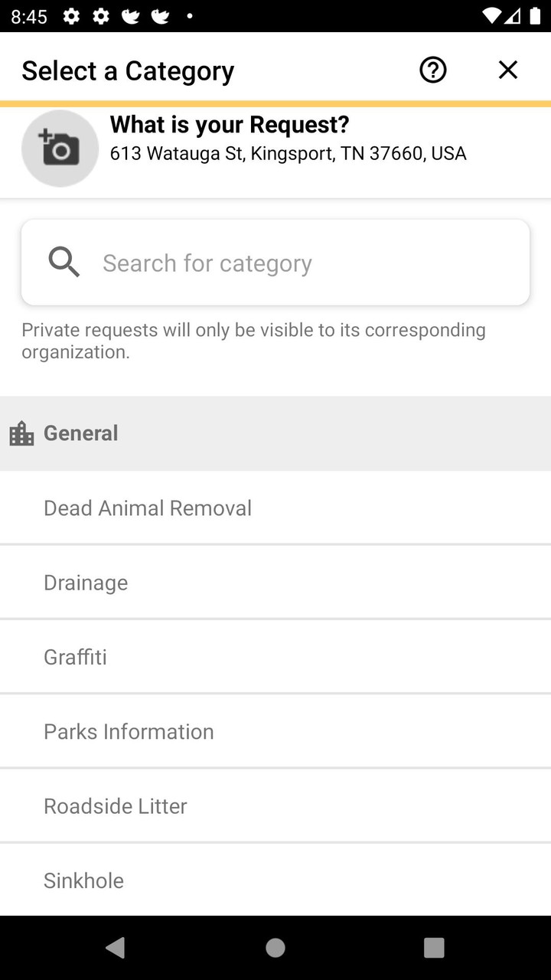The width and height of the screenshot is (551, 980).
Task: Dismiss the screen with the X icon
Action: coord(507,70)
